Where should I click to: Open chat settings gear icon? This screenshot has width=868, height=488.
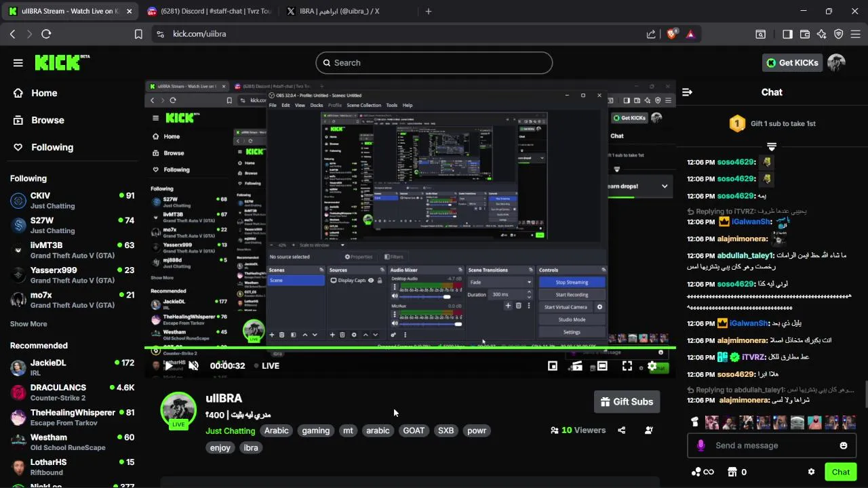pyautogui.click(x=811, y=472)
